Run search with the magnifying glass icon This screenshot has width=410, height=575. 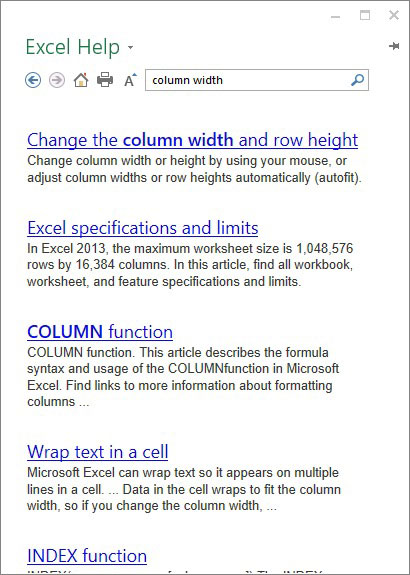click(357, 80)
